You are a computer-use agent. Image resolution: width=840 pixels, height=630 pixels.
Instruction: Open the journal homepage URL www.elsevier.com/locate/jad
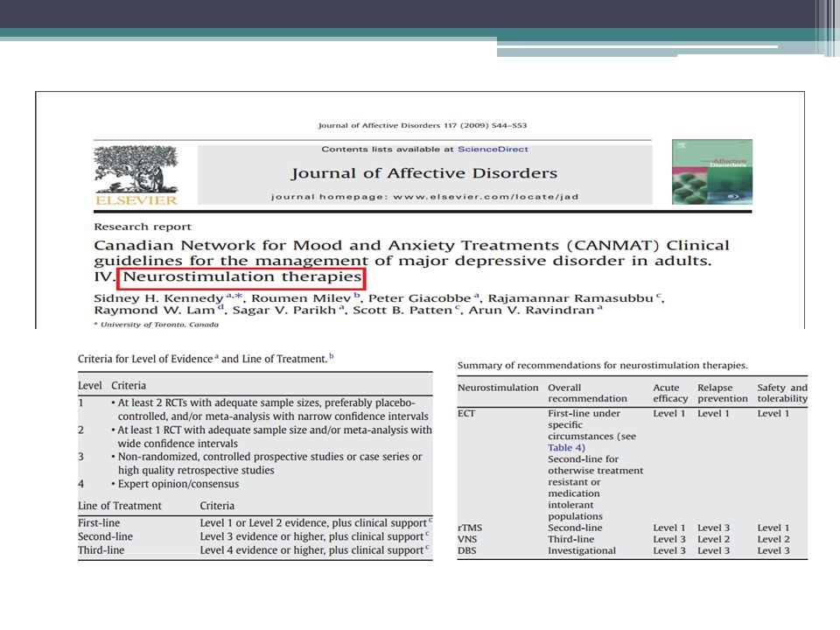[x=486, y=197]
